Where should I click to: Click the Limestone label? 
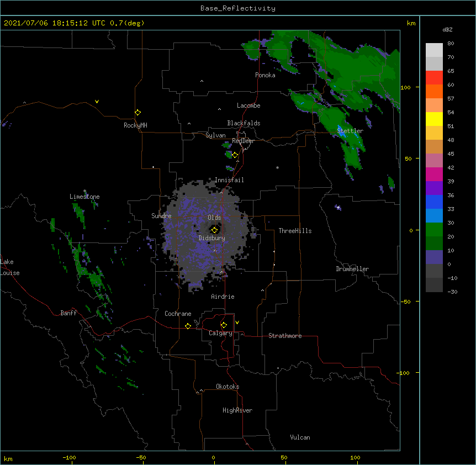tap(84, 197)
